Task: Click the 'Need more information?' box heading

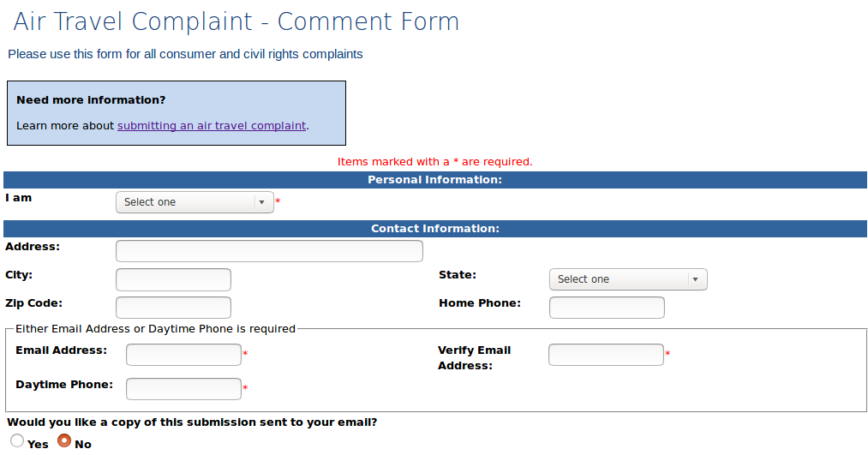Action: tap(91, 100)
